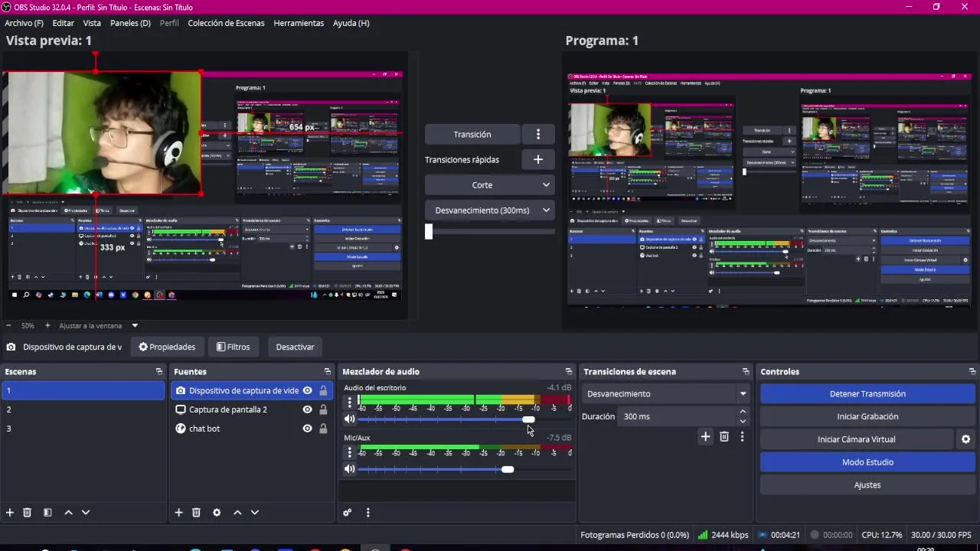The width and height of the screenshot is (980, 551).
Task: Click Detener Transmisión button
Action: coord(867,394)
